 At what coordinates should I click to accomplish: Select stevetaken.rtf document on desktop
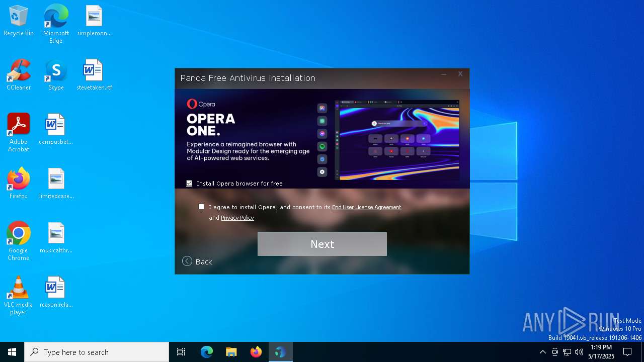tap(94, 75)
